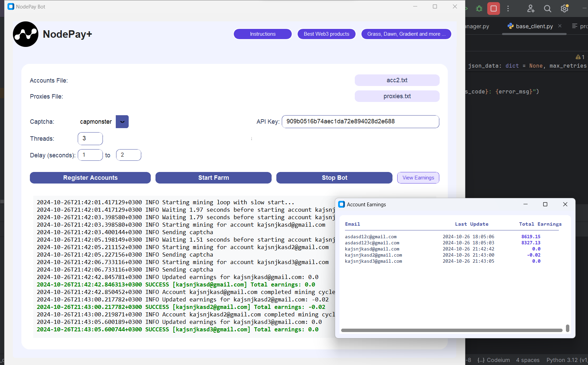The width and height of the screenshot is (588, 365).
Task: Click the add user collaboration icon
Action: [531, 8]
